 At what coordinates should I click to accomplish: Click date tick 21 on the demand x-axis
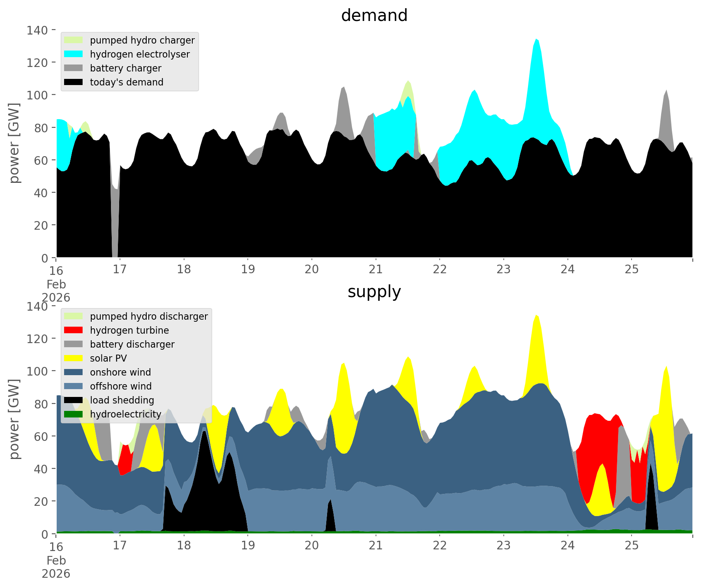[376, 270]
